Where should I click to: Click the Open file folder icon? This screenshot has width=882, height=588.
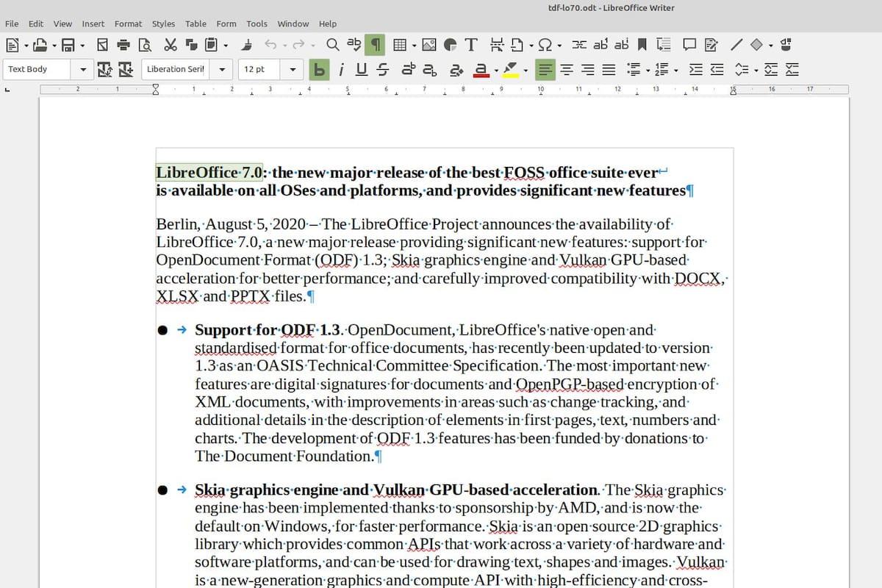(x=39, y=45)
